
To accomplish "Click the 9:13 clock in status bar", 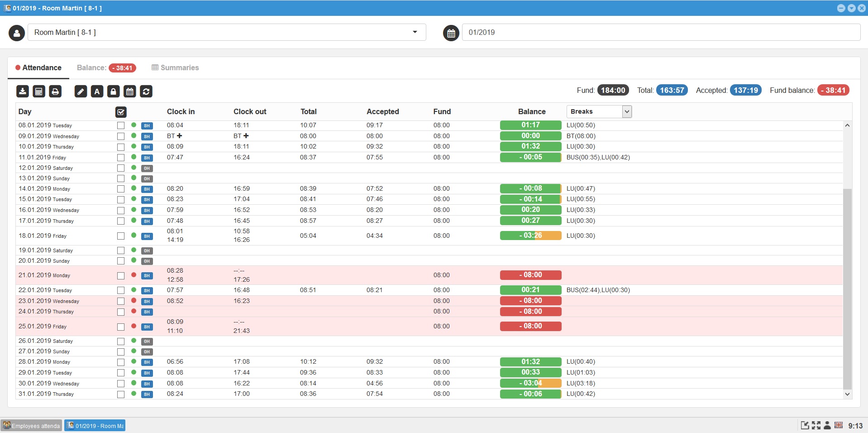I will click(x=855, y=426).
